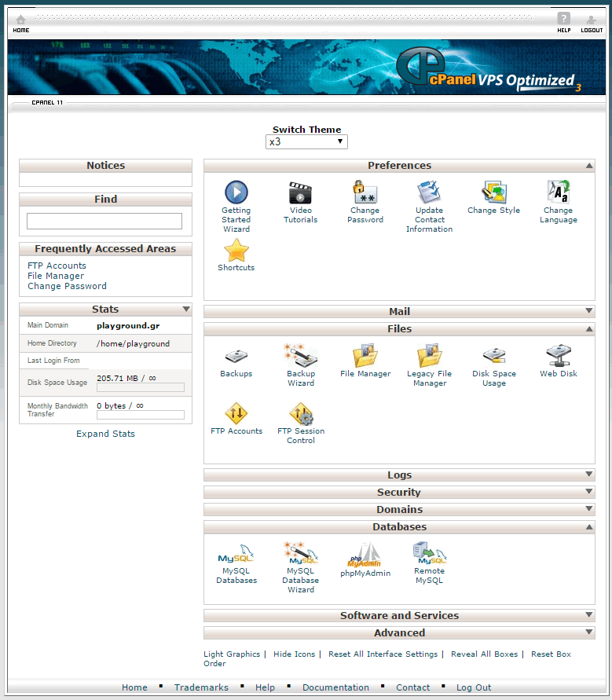Open the Backups icon

[236, 356]
